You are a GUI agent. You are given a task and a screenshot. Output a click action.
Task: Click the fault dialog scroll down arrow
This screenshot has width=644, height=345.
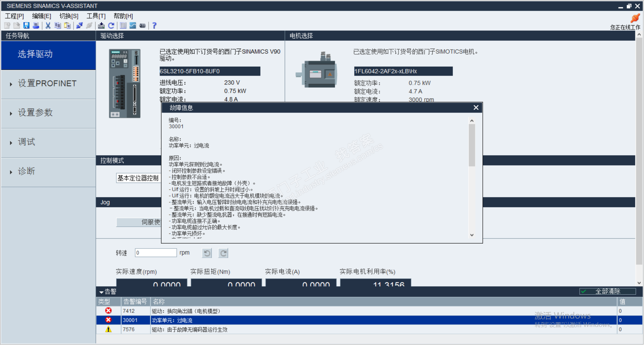472,235
